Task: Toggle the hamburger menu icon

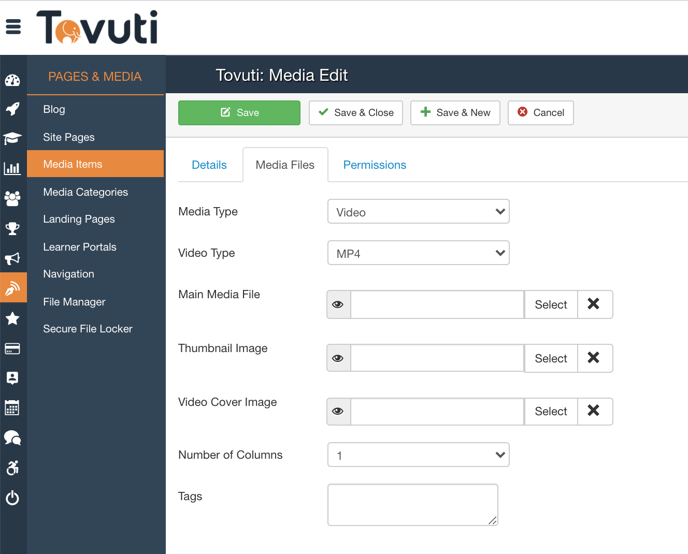Action: pyautogui.click(x=13, y=27)
